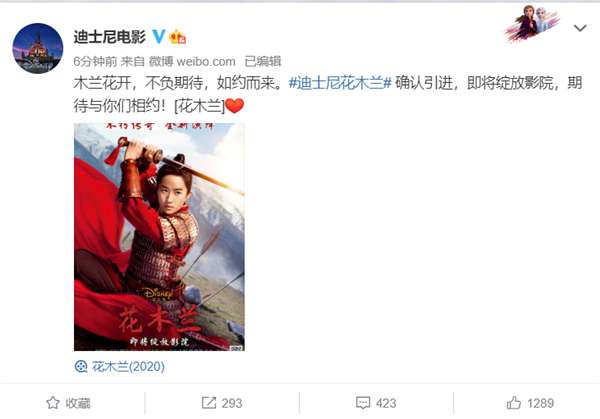The image size is (600, 419).
Task: Click the repost share arrow icon
Action: 209,403
